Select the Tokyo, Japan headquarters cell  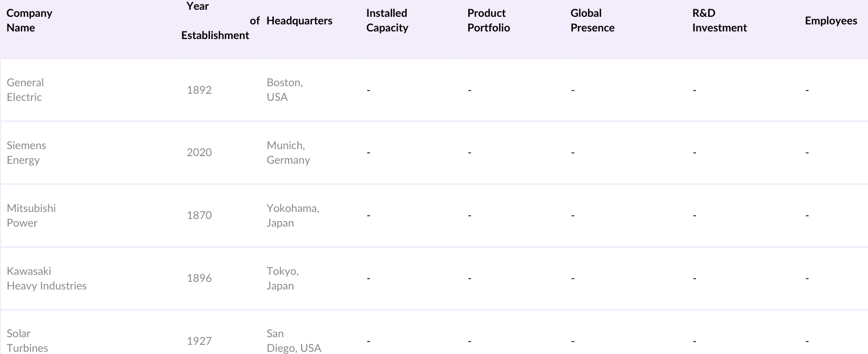[x=282, y=279]
